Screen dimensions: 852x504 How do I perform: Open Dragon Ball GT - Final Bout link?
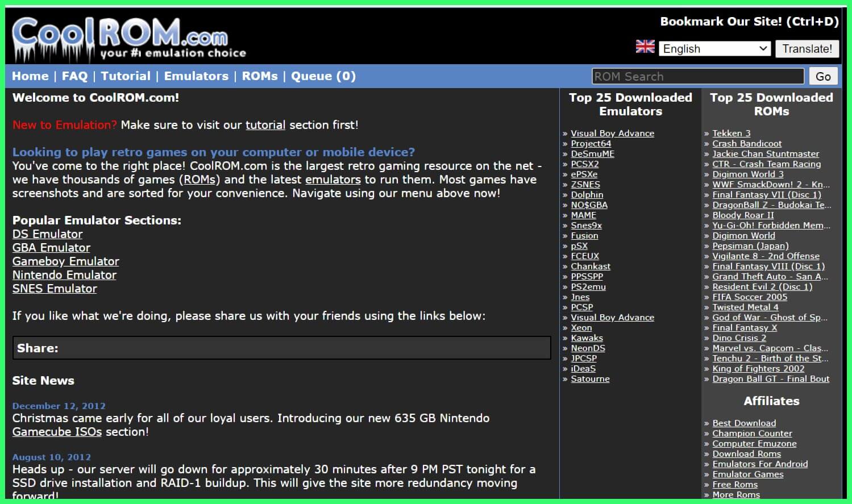click(x=771, y=379)
